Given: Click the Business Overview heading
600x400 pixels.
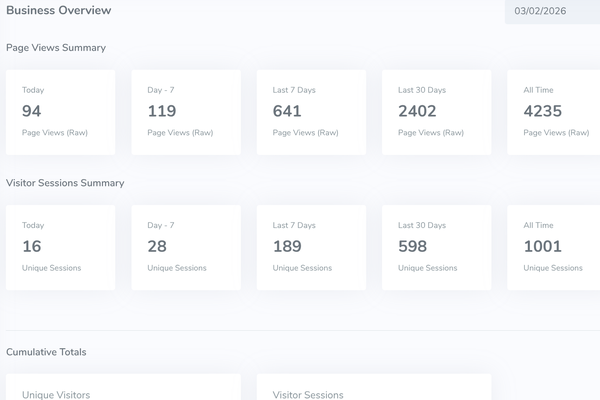Looking at the screenshot, I should 59,10.
